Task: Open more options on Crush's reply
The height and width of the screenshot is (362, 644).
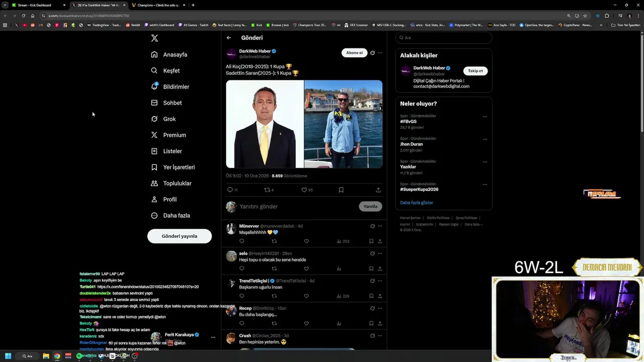Action: coord(380,335)
